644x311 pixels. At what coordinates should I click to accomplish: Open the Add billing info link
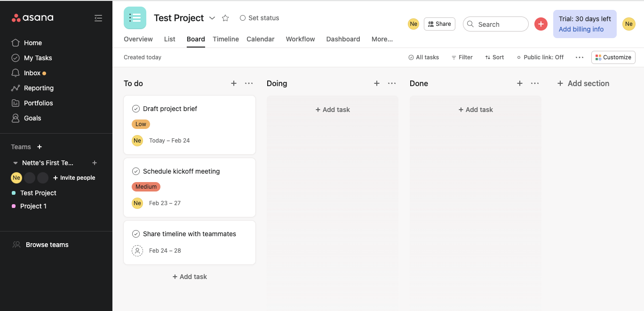tap(581, 29)
